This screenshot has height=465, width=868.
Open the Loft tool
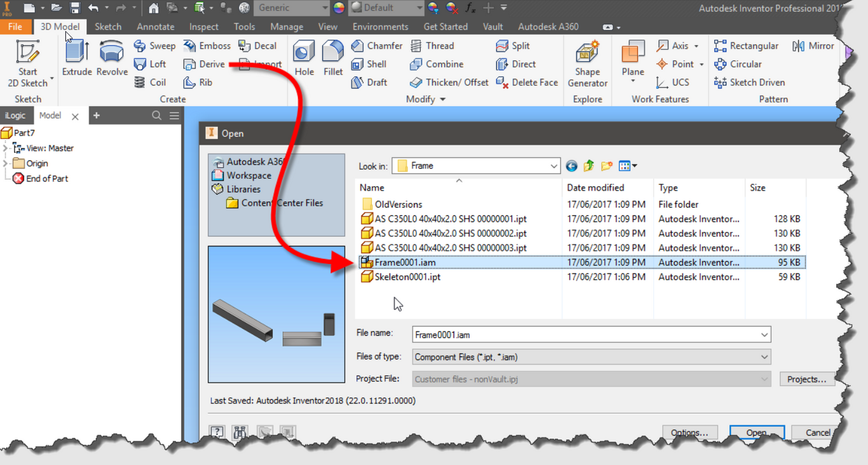(152, 64)
